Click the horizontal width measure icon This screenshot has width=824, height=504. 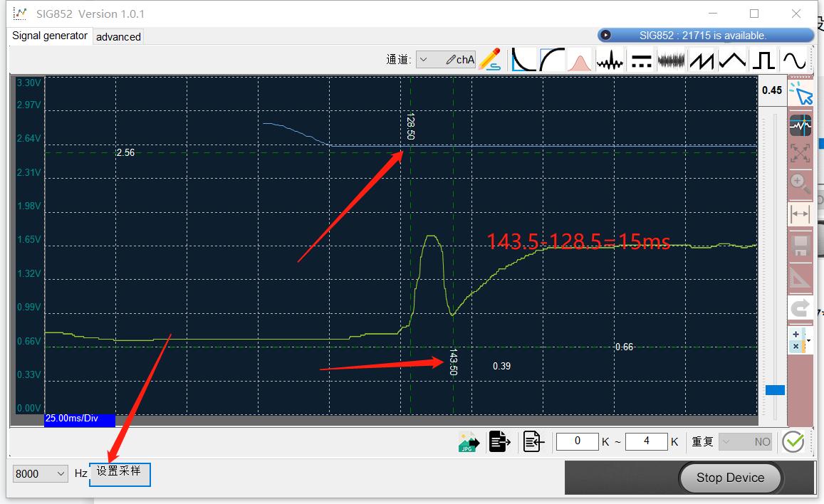tap(800, 214)
